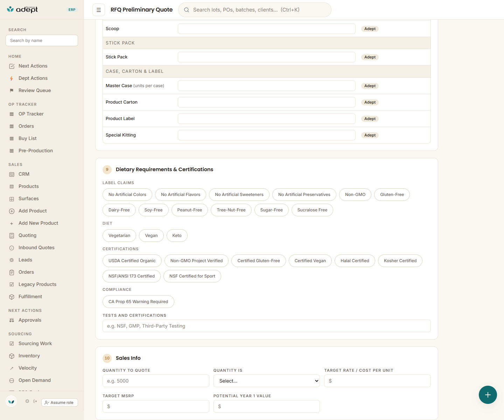
Task: Click the Quoting calculator icon
Action: [x=12, y=236]
